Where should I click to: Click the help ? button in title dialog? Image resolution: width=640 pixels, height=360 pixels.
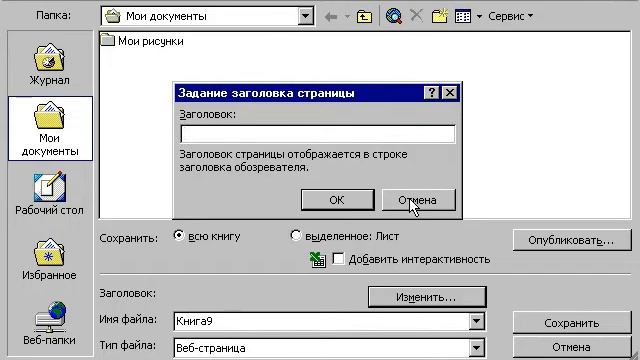[431, 93]
